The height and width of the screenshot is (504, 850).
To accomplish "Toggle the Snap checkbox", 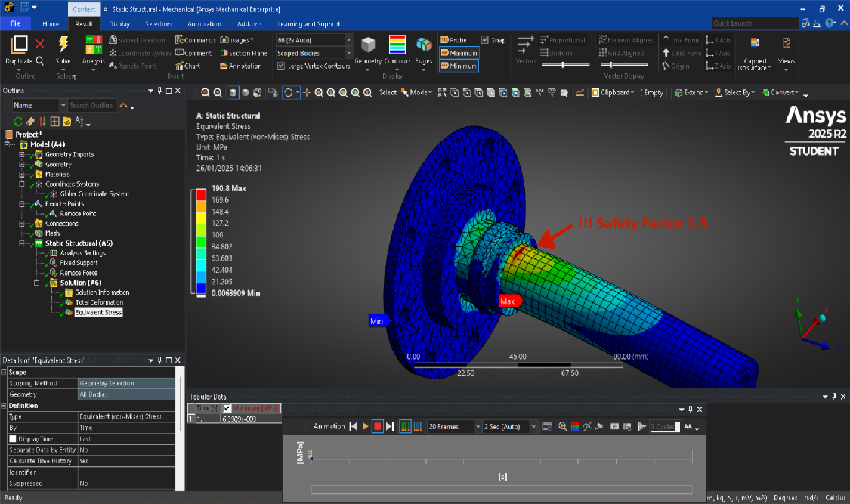I will coord(486,40).
